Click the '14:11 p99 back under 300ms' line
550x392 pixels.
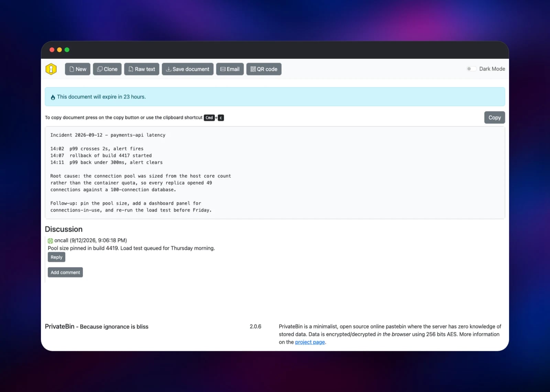(107, 163)
